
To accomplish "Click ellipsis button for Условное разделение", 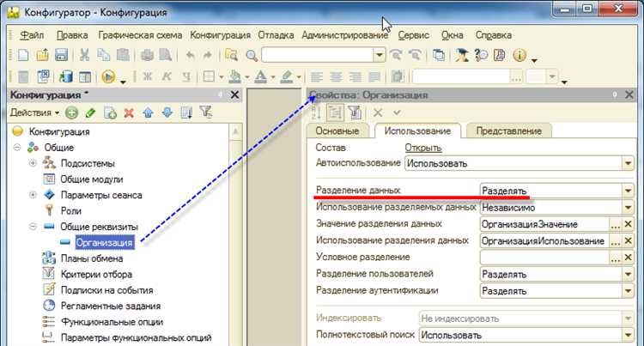I will click(615, 258).
